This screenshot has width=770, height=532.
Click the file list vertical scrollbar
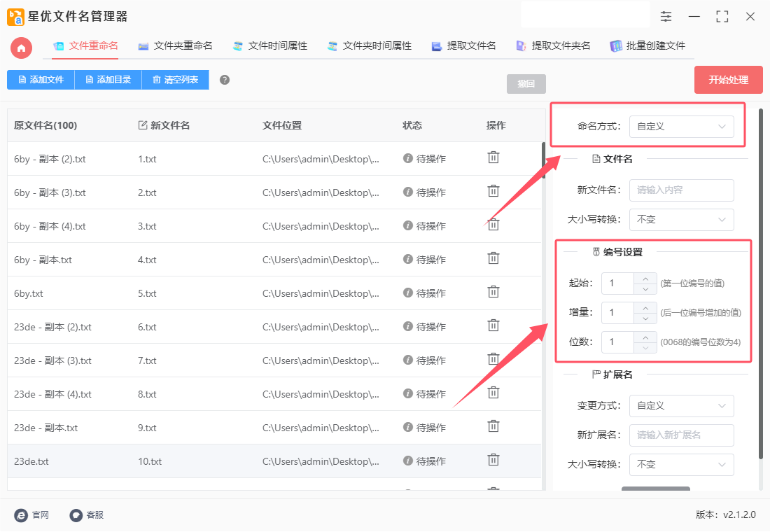pos(544,160)
